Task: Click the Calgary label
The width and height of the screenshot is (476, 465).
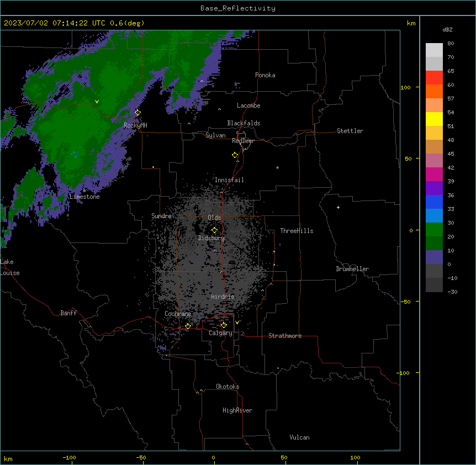Action: 221,333
